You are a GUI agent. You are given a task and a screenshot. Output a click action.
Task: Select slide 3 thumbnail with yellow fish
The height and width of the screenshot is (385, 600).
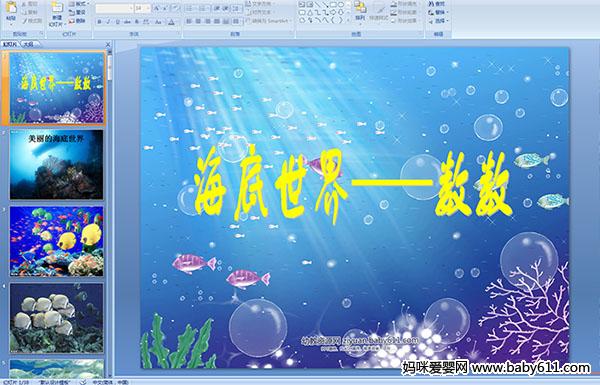[56, 241]
